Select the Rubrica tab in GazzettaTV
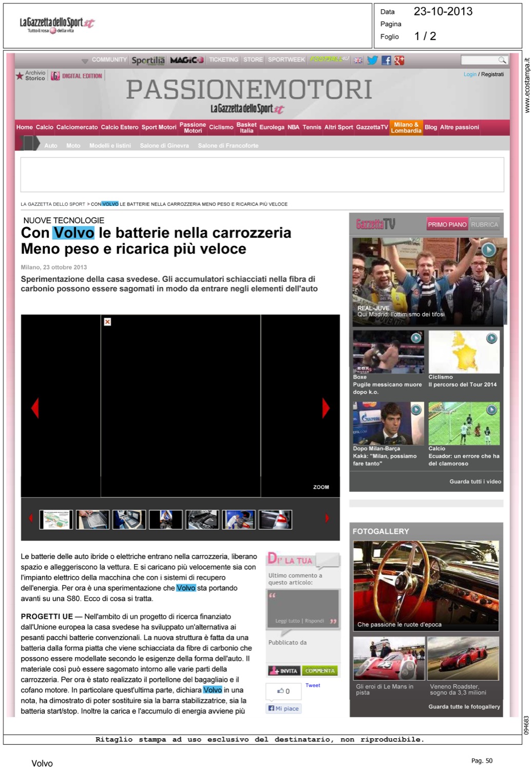Image resolution: width=532 pixels, height=770 pixels. click(x=484, y=224)
